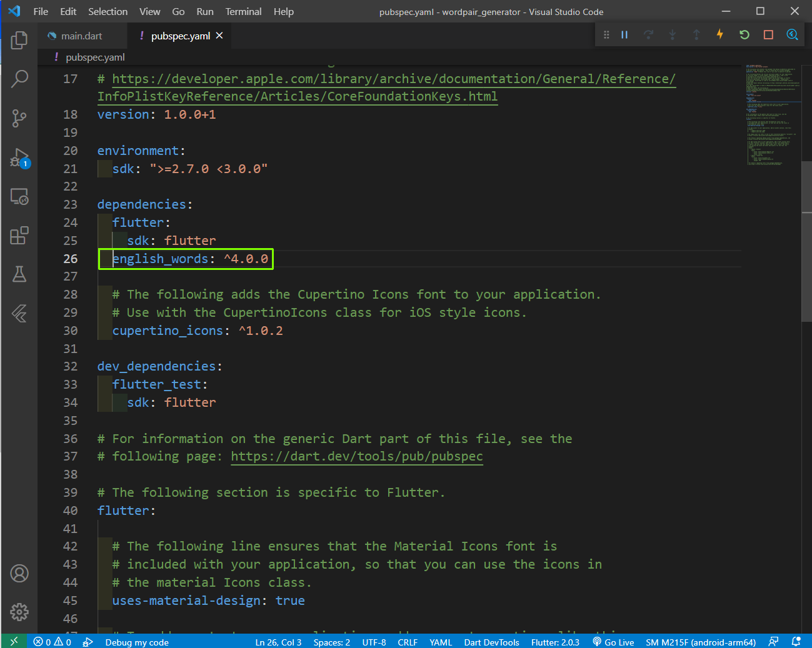Click the uses-material-design: true line
Screen dimensions: 812x648
[x=209, y=601]
